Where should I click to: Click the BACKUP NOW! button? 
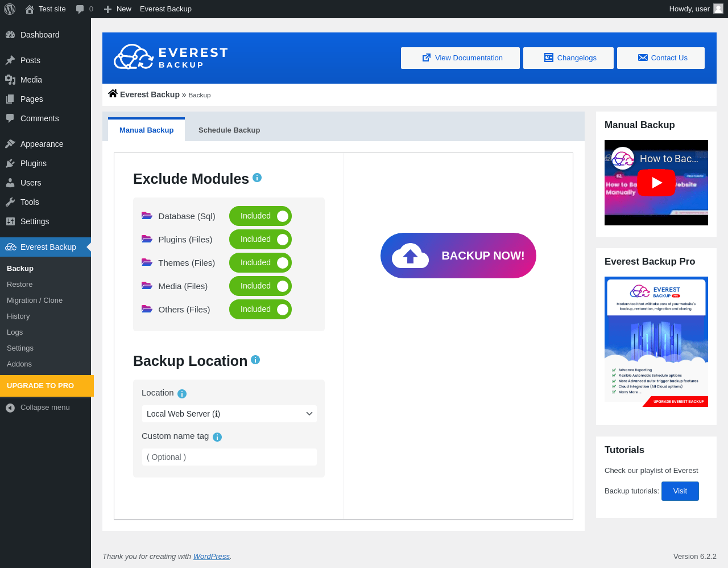458,256
